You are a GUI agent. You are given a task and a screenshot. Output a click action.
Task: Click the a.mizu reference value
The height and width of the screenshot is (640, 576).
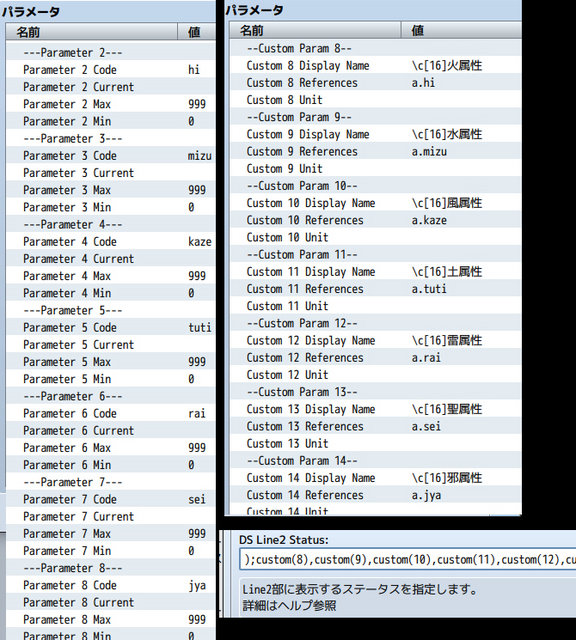point(429,151)
